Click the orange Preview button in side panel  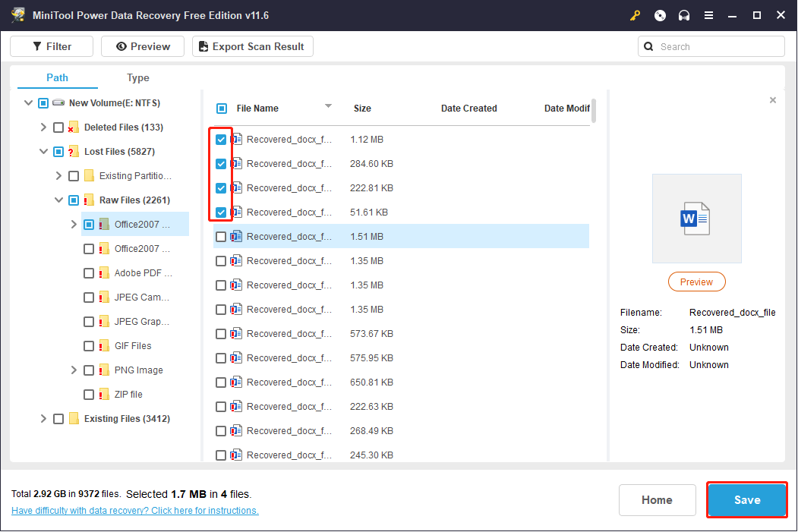click(697, 282)
